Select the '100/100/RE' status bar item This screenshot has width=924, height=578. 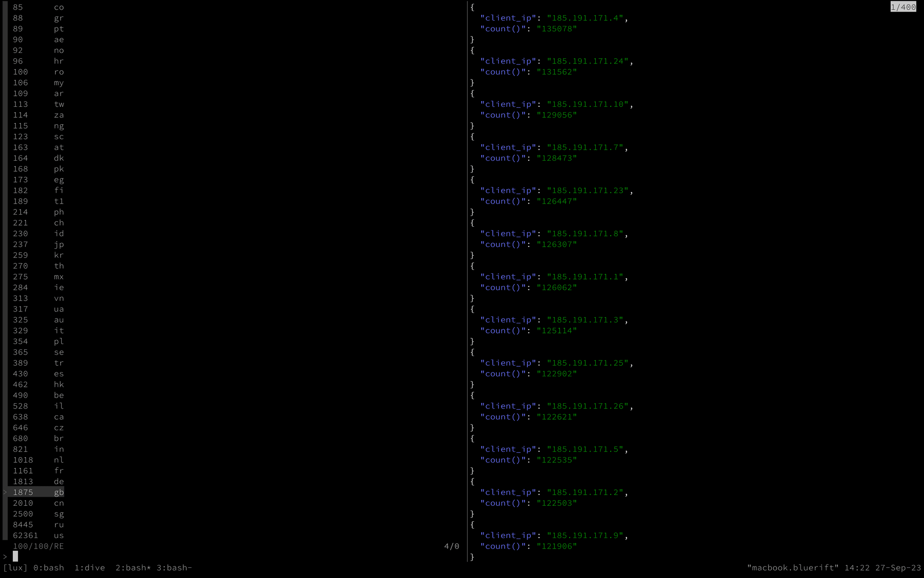tap(38, 546)
